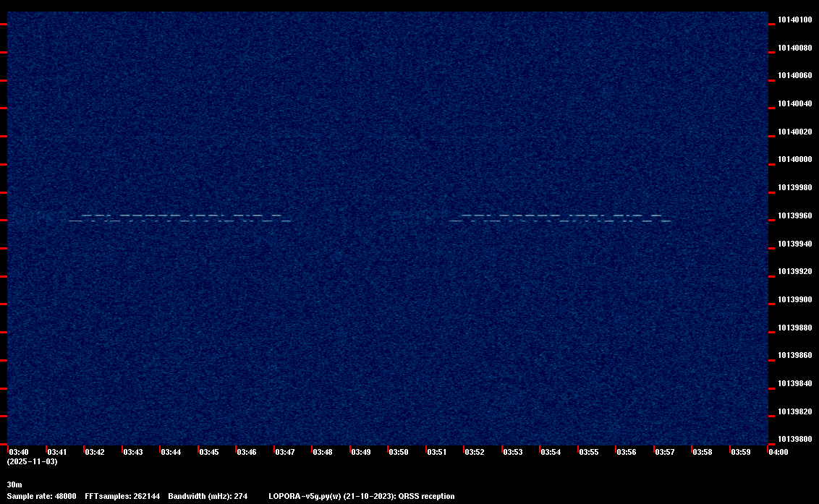Click the 03:47 time label
The width and height of the screenshot is (819, 504).
click(284, 452)
